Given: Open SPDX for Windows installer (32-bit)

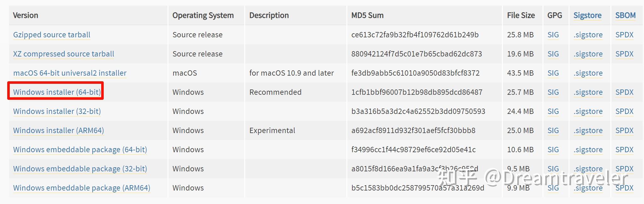Looking at the screenshot, I should point(624,111).
